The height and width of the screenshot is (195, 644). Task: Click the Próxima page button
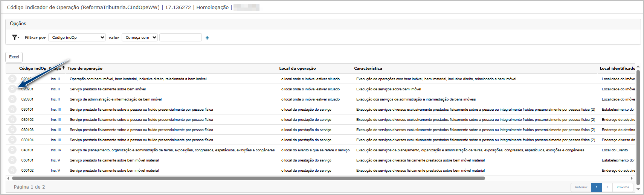[623, 187]
